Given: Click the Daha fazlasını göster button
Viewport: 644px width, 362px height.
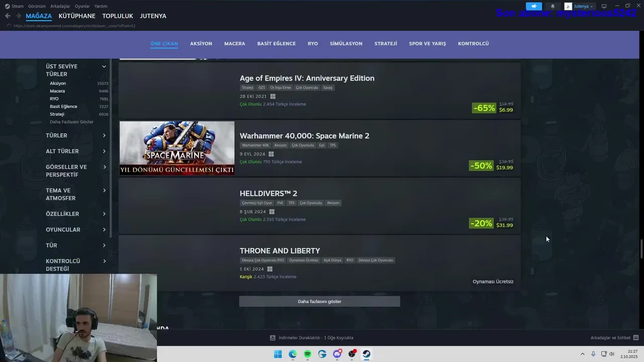Looking at the screenshot, I should tap(319, 301).
